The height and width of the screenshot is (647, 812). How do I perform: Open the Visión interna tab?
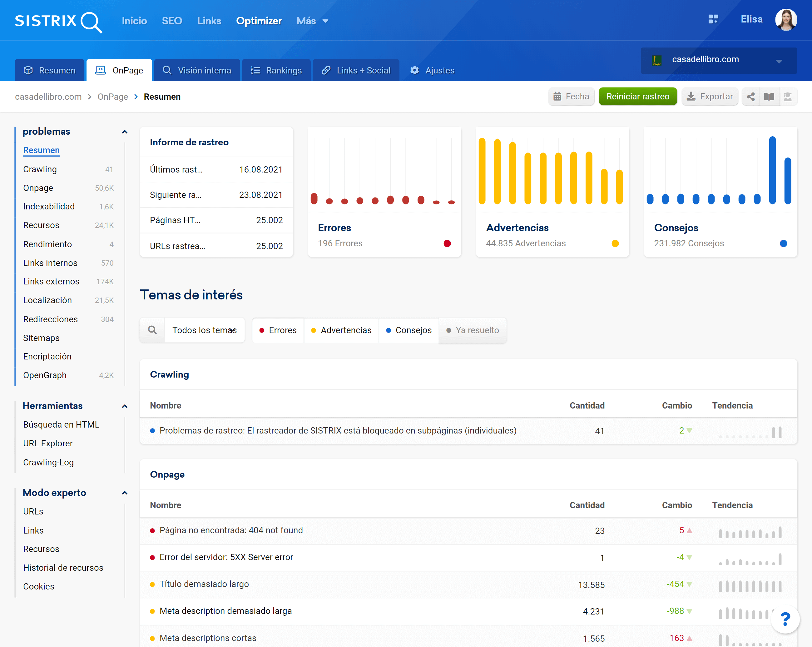coord(197,70)
